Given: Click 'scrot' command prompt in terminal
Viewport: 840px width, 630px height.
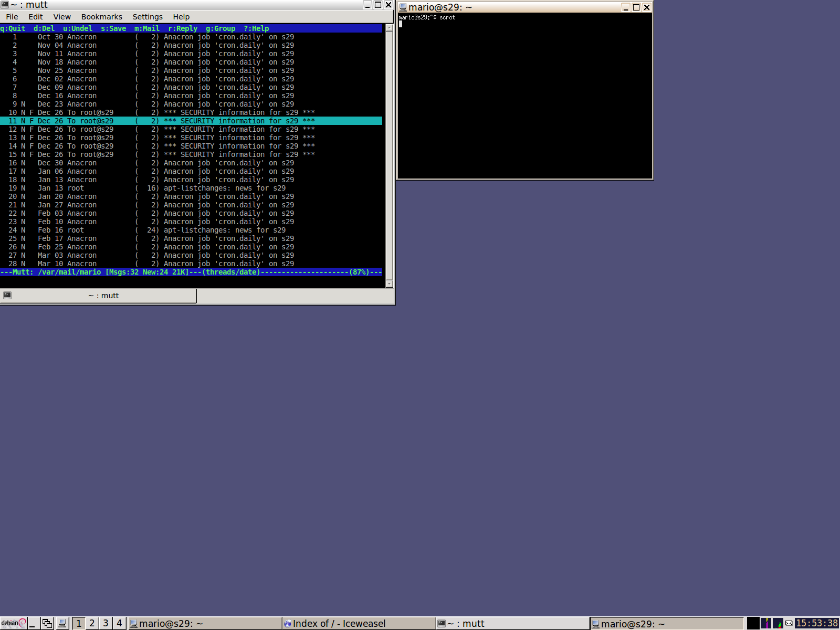Looking at the screenshot, I should pos(427,17).
